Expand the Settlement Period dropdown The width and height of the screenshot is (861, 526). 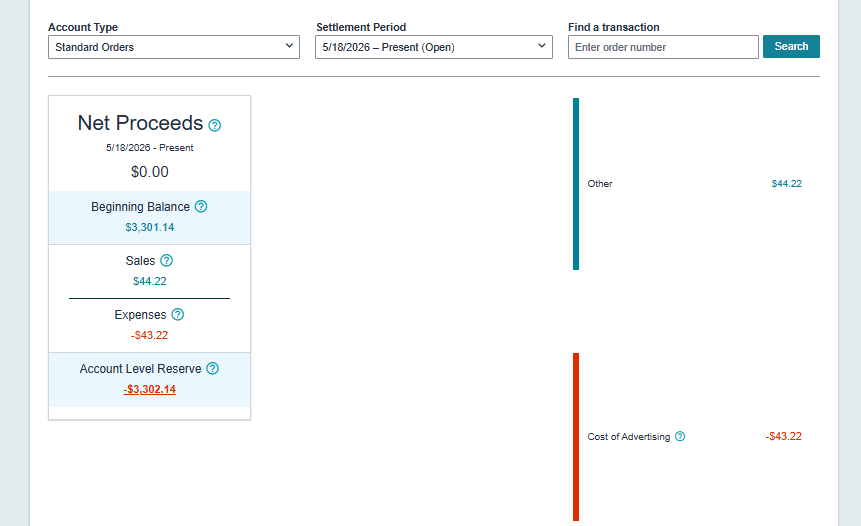tap(434, 47)
